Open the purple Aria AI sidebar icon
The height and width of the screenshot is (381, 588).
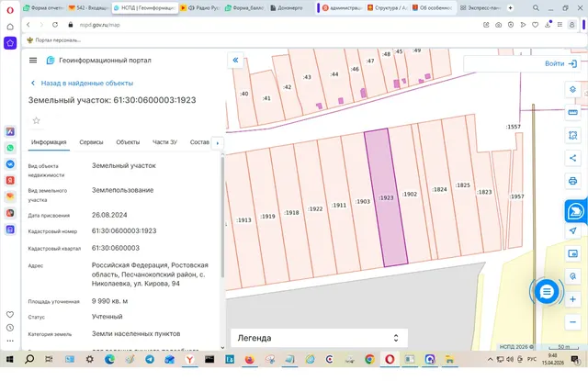[10, 43]
